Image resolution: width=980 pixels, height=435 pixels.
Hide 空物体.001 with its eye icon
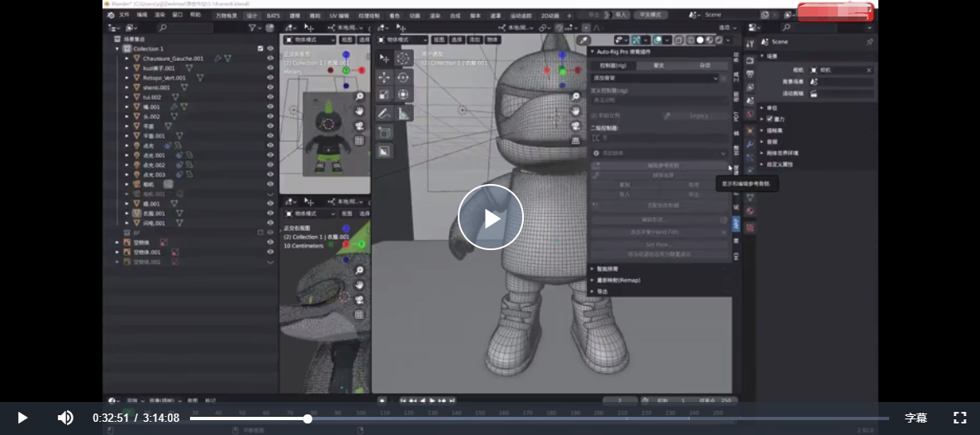271,252
